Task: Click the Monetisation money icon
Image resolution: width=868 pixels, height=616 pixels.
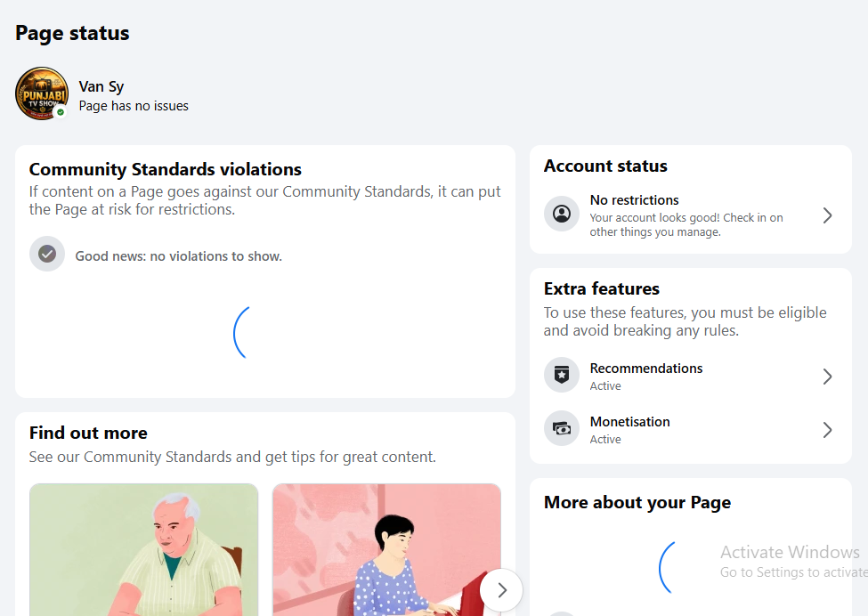Action: (x=562, y=428)
